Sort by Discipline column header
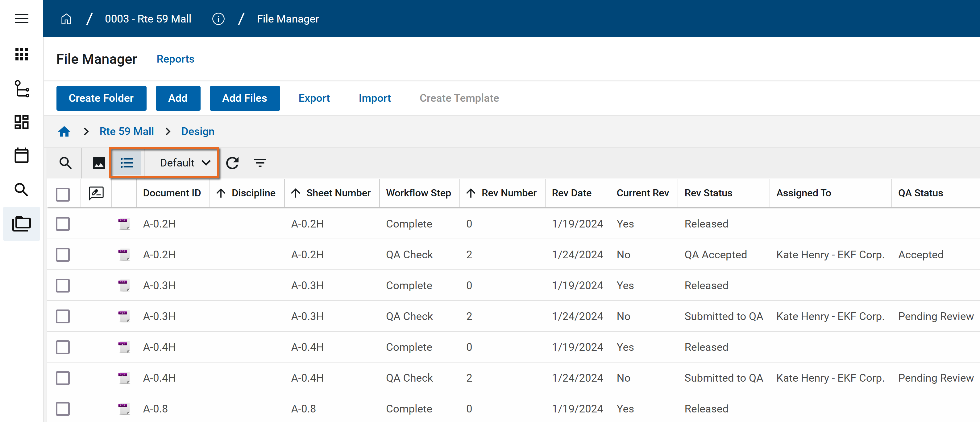Image resolution: width=980 pixels, height=422 pixels. coord(253,193)
